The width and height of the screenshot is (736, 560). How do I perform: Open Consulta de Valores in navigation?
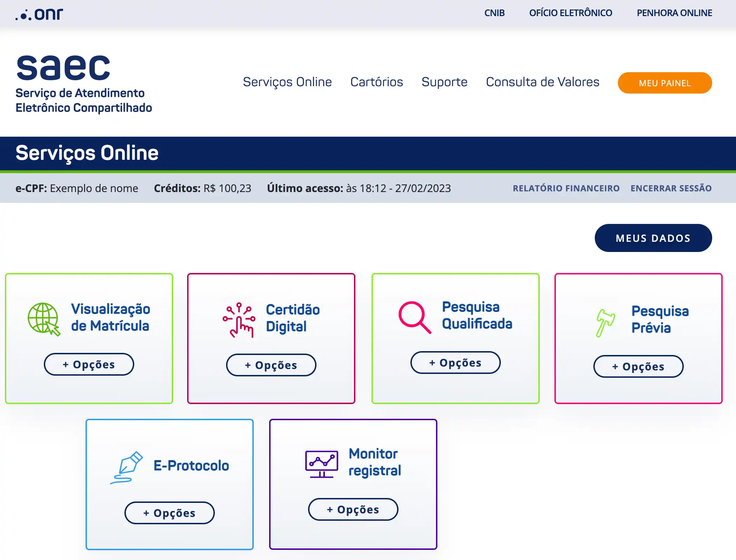tap(542, 82)
